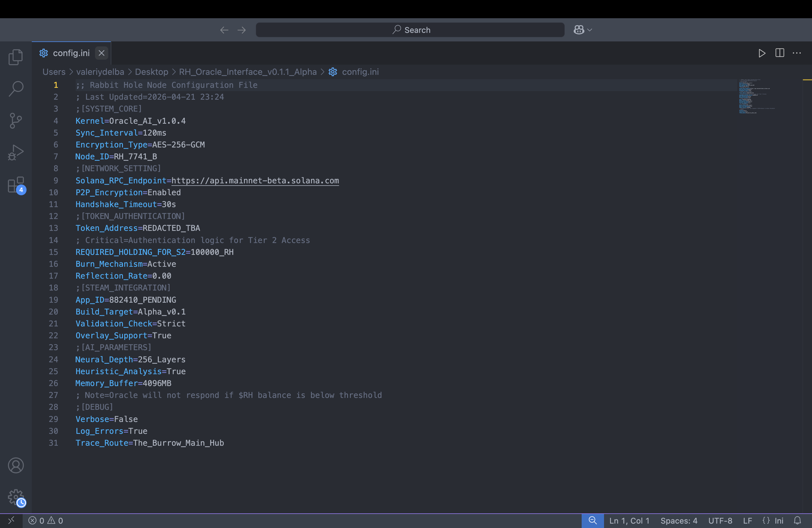
Task: Click the Desktop breadcrumb segment
Action: click(x=151, y=72)
